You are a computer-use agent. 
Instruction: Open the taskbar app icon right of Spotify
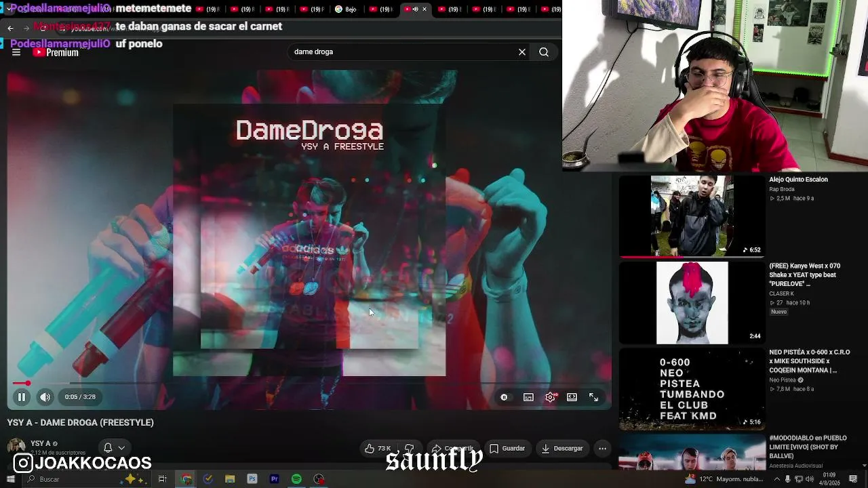pyautogui.click(x=319, y=479)
